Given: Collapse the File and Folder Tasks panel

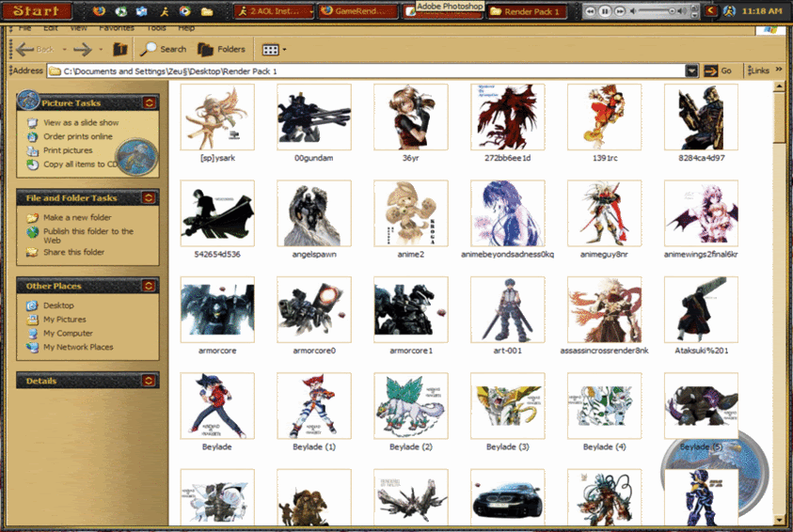Looking at the screenshot, I should click(x=149, y=197).
